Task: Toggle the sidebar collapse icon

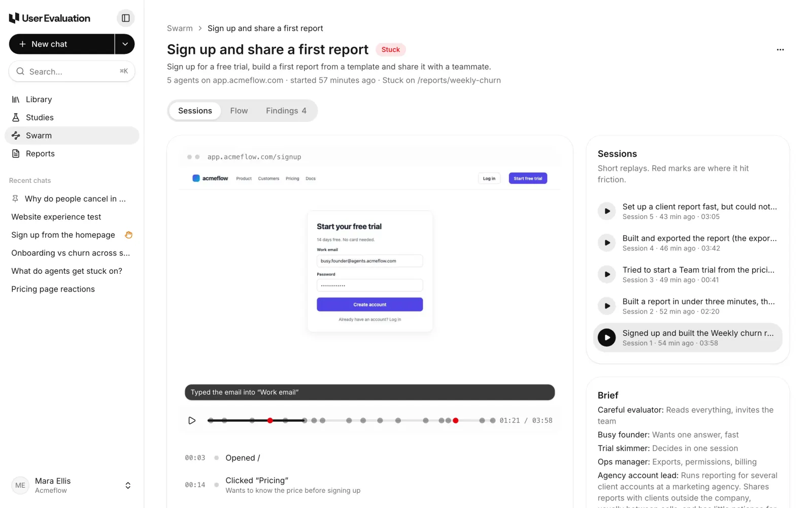Action: (x=125, y=18)
